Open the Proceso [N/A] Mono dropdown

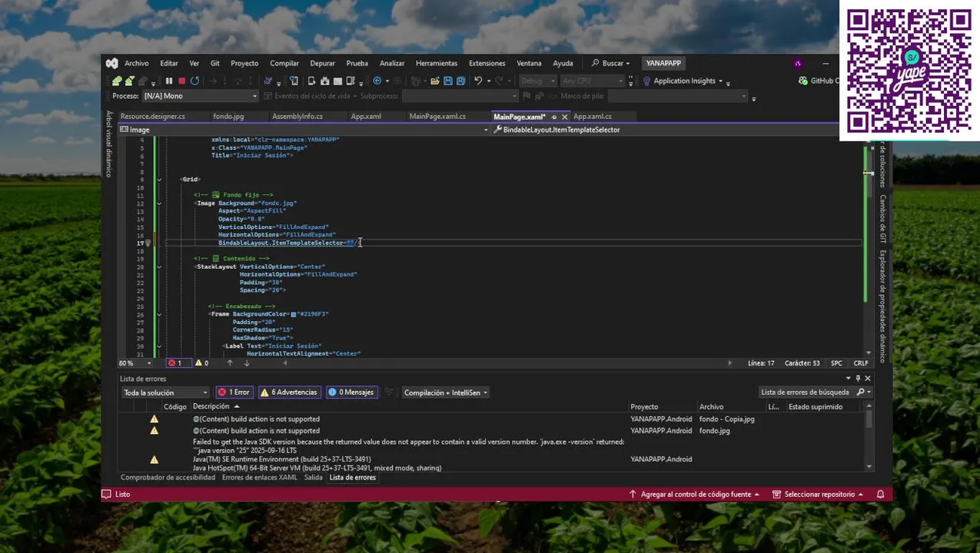pos(200,96)
